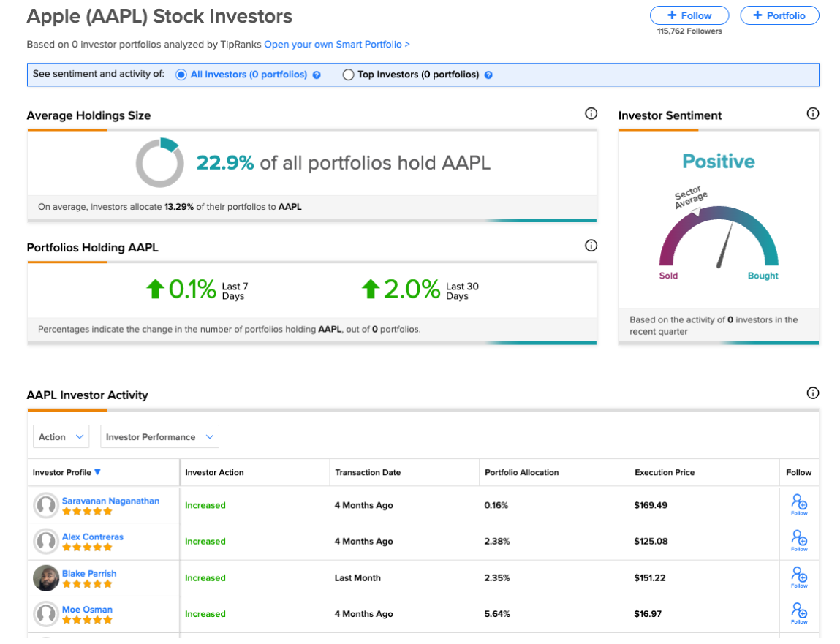Expand the Action filter dropdown

coord(61,436)
